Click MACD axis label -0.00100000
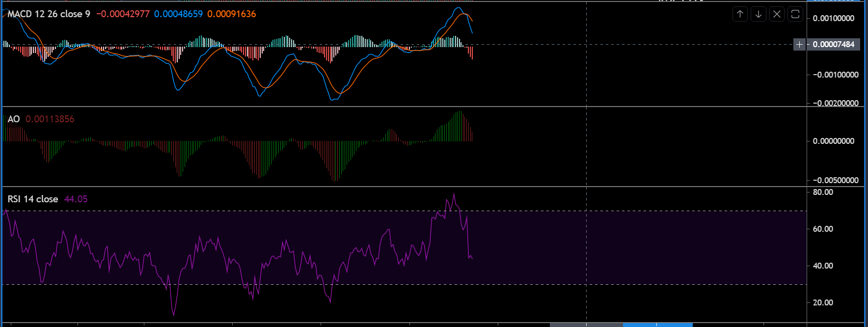Screen dimensions: 868x327 pyautogui.click(x=836, y=75)
